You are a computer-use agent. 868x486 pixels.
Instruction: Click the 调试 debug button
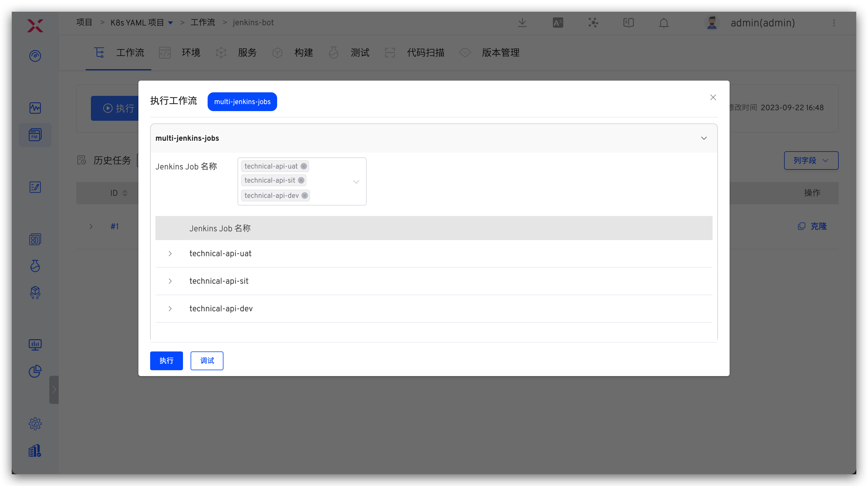[x=207, y=361]
